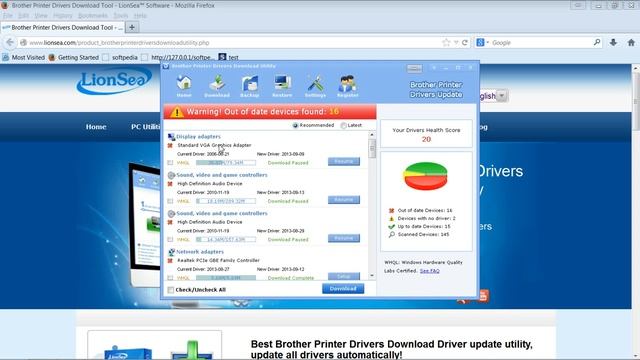Click the blue Download button in utility
The image size is (640, 360).
coord(343,289)
